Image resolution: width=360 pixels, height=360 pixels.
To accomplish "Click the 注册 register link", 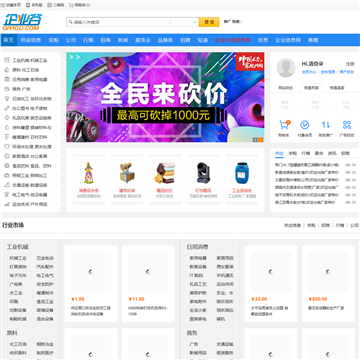I will 350,64.
